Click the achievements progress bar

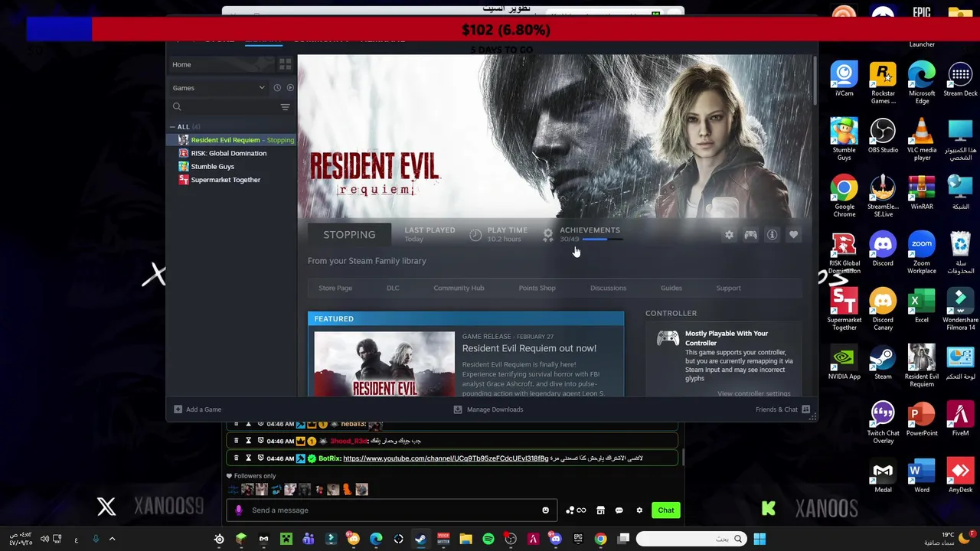pyautogui.click(x=603, y=240)
